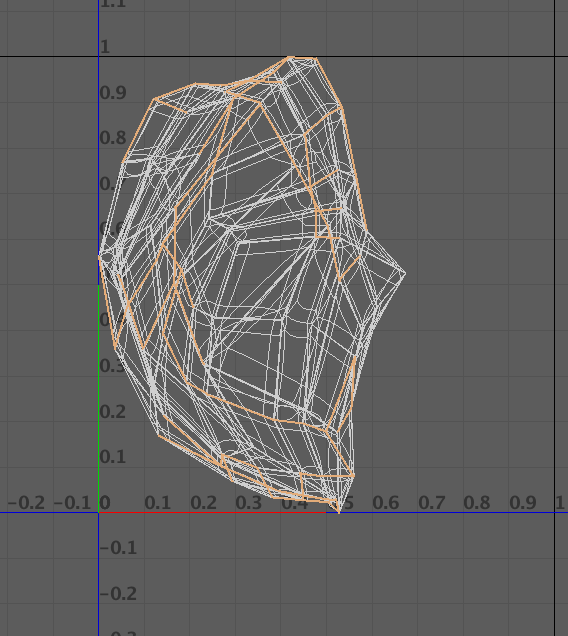The height and width of the screenshot is (636, 568).
Task: Select the bottom tip vertex of the mesh
Action: [339, 513]
